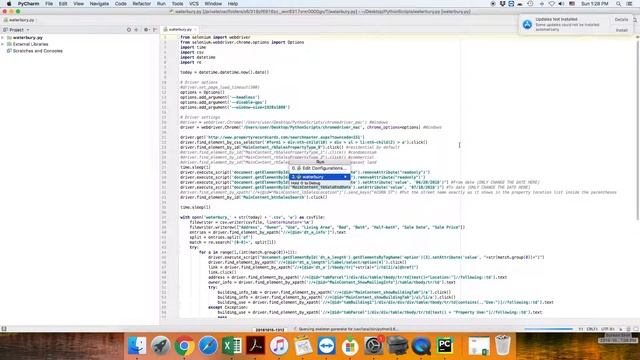Click App Store icon in notification

pos(527,24)
